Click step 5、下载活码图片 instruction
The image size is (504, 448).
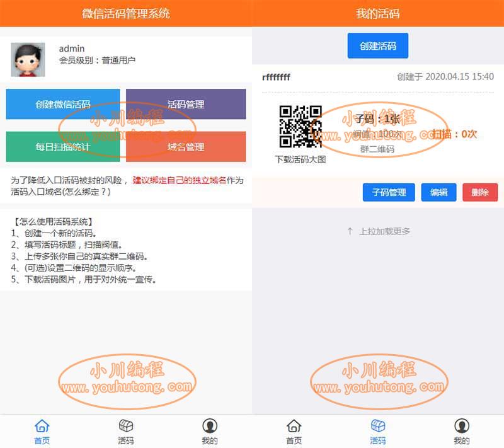(84, 279)
